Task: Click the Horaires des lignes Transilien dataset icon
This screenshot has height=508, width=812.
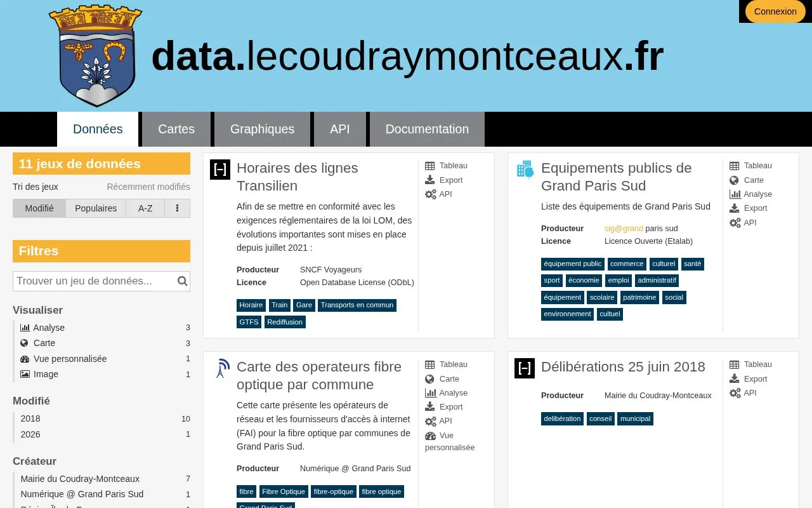Action: point(220,169)
